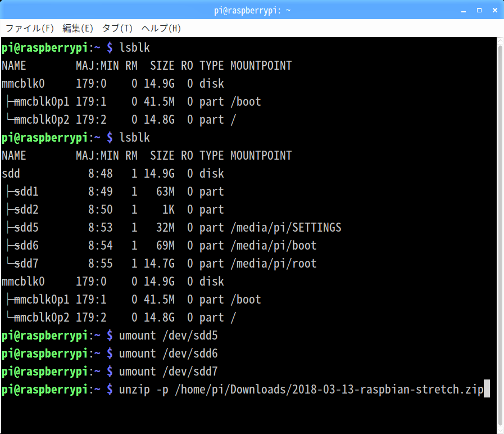504x434 pixels.
Task: Maximize the terminal window
Action: 479,10
